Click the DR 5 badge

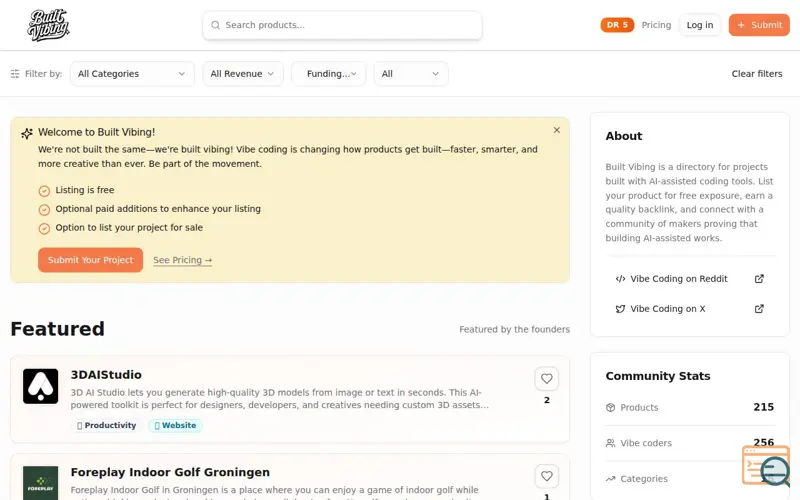pos(617,25)
